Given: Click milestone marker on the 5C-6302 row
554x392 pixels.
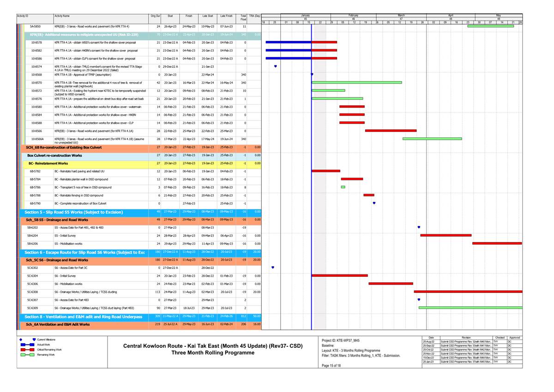Looking at the screenshot, I should 273,267.
